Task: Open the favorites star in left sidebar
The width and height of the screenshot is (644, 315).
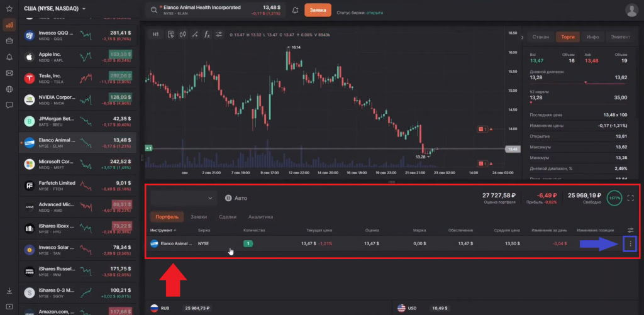Action: (9, 9)
